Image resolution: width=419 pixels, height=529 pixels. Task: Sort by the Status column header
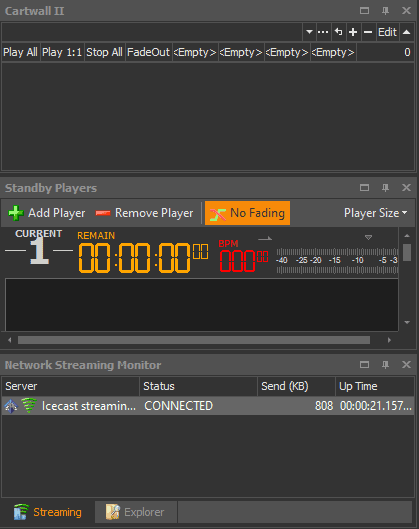198,386
